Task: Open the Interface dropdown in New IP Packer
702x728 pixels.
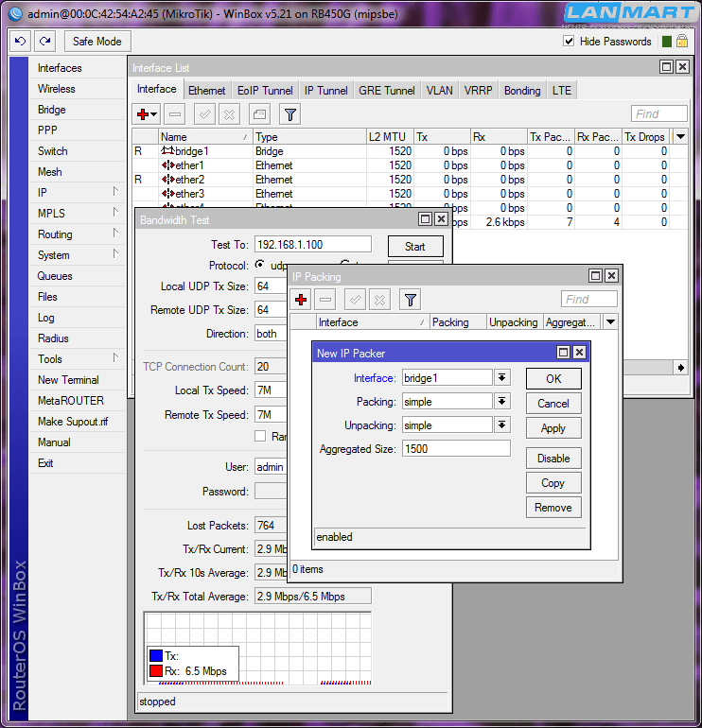Action: 501,378
